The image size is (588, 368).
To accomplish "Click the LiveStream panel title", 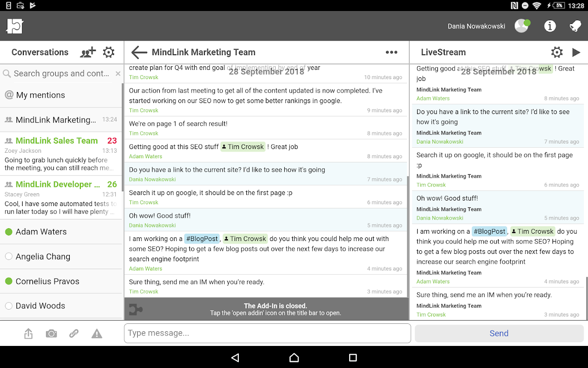I will [x=443, y=52].
